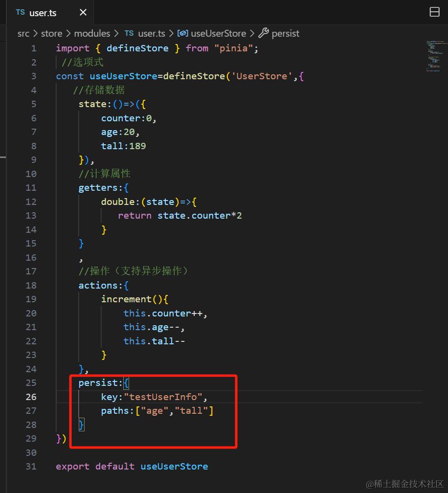
Task: Click the actions keyword
Action: coord(98,285)
